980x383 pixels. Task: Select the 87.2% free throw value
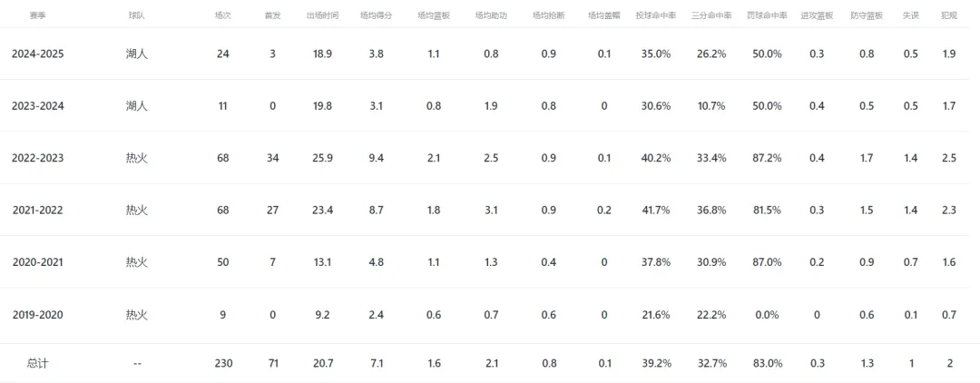pyautogui.click(x=766, y=158)
